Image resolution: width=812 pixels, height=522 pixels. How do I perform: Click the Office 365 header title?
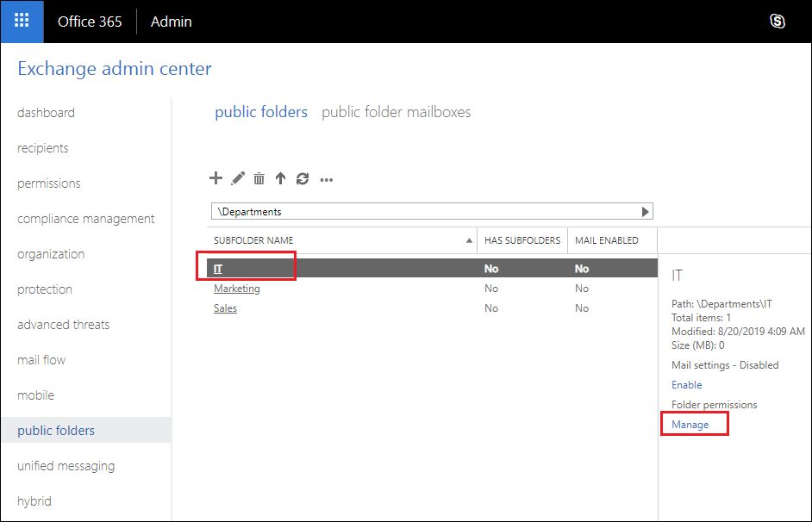[x=90, y=22]
